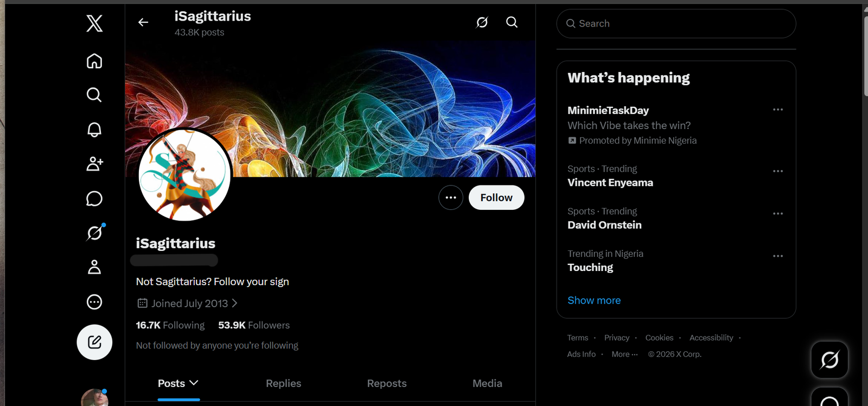Viewport: 868px width, 406px height.
Task: View the 53.9K Followers list
Action: 254,325
